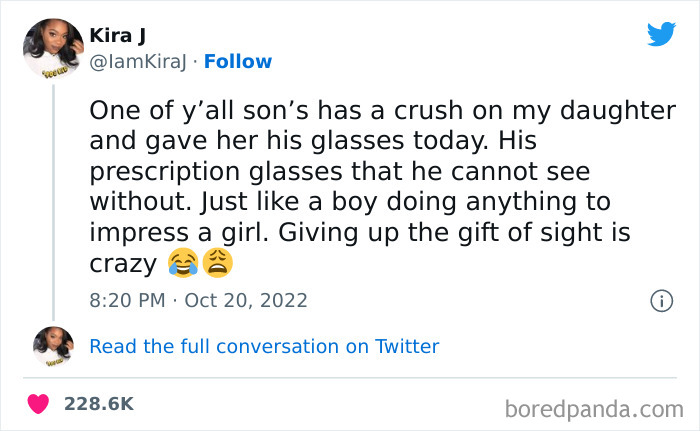Click the tweet's first text line
Image resolution: width=700 pixels, height=431 pixels.
coord(382,109)
